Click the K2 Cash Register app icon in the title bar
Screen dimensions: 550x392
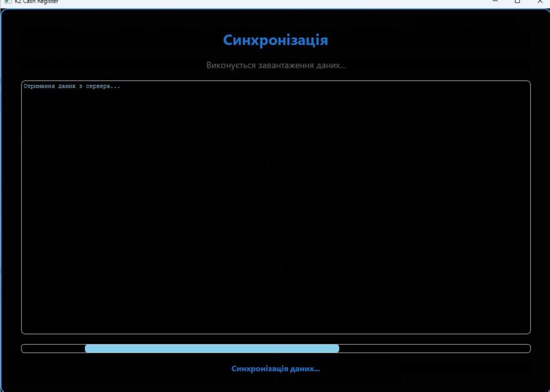coord(8,2)
